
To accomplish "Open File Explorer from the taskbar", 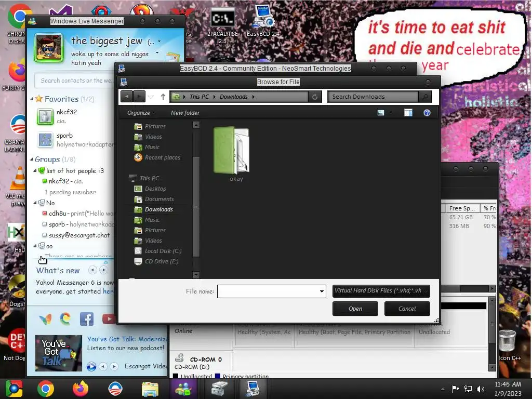I will click(x=150, y=389).
